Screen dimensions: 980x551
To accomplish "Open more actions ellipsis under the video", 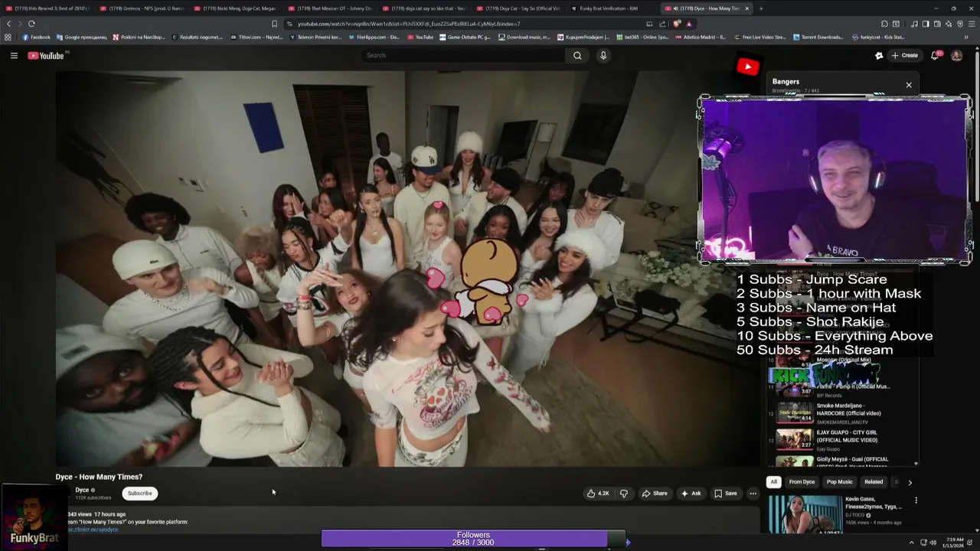I will pos(753,494).
